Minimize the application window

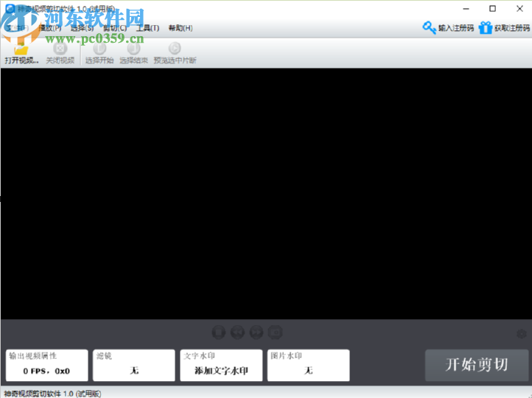pos(466,9)
